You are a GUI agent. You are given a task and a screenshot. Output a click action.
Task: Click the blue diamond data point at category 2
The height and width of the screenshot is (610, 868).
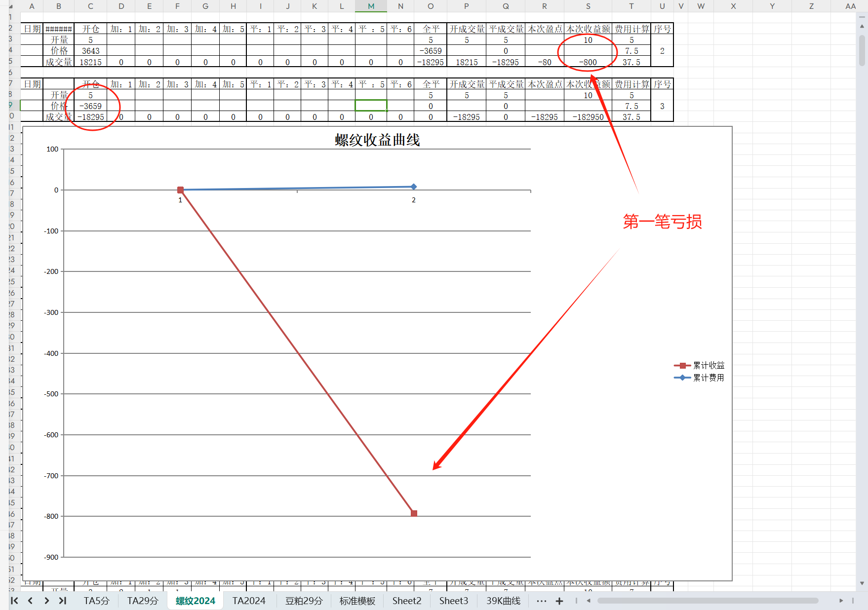pos(414,187)
